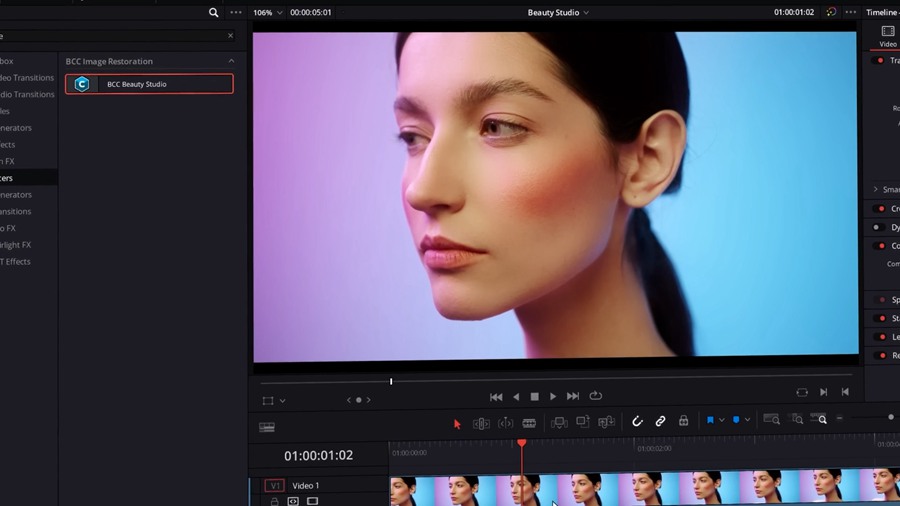Toggle the Composite section switch
900x506 pixels.
click(878, 246)
